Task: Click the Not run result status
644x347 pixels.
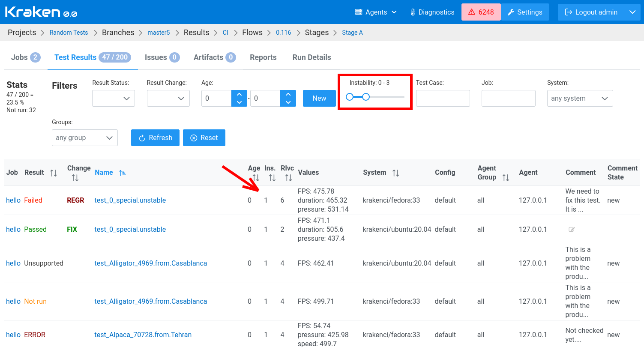Action: click(x=36, y=301)
